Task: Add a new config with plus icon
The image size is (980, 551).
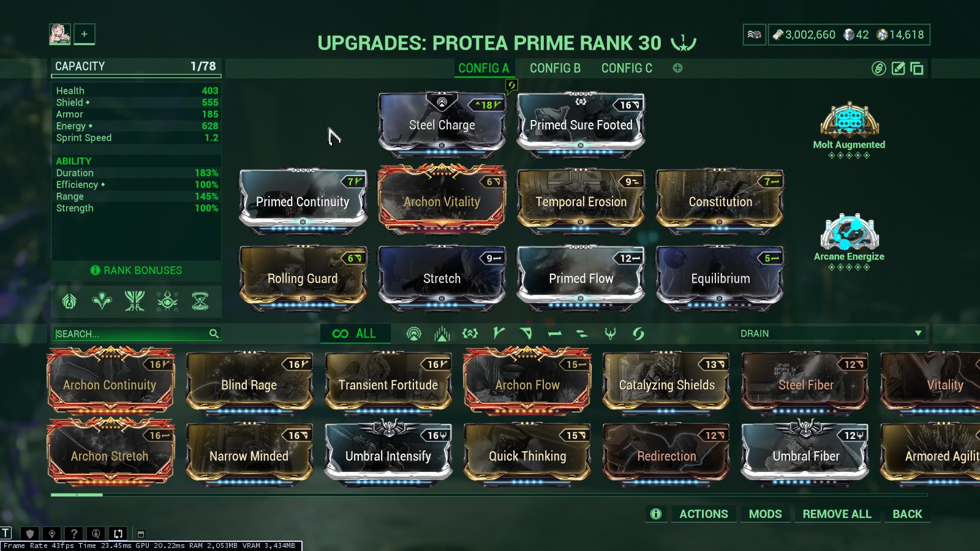Action: point(677,68)
